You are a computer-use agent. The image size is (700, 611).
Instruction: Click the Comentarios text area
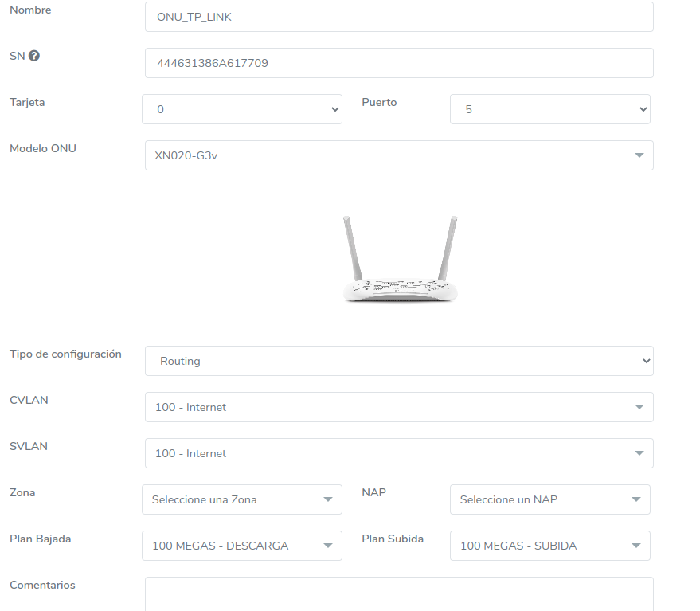coord(398,593)
